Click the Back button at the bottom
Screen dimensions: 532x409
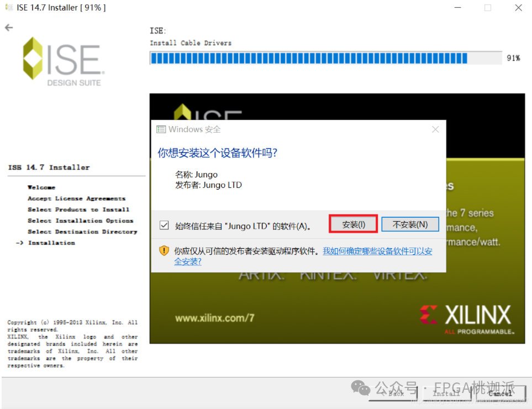[394, 394]
